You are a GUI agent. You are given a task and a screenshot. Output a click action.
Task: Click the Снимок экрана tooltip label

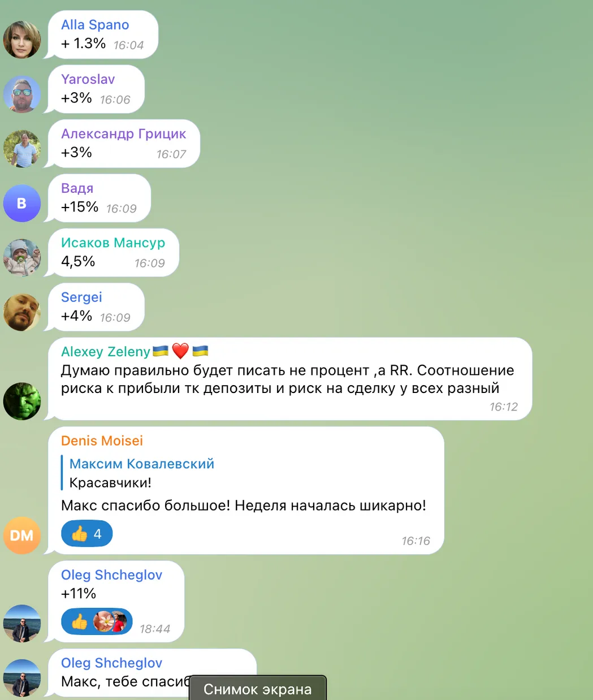(257, 689)
